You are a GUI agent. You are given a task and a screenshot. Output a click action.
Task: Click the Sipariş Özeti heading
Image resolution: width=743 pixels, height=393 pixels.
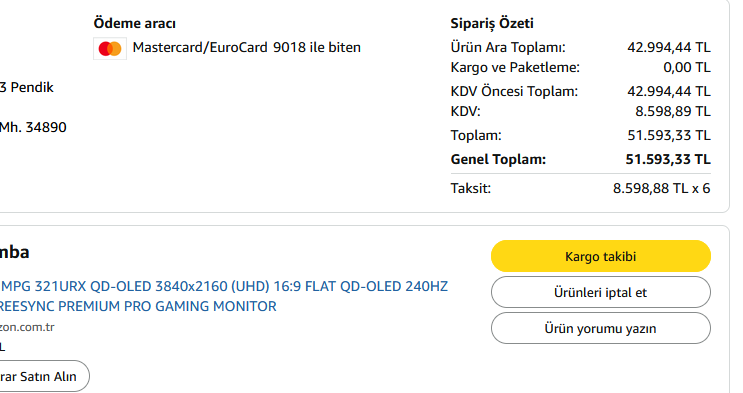[x=492, y=23]
